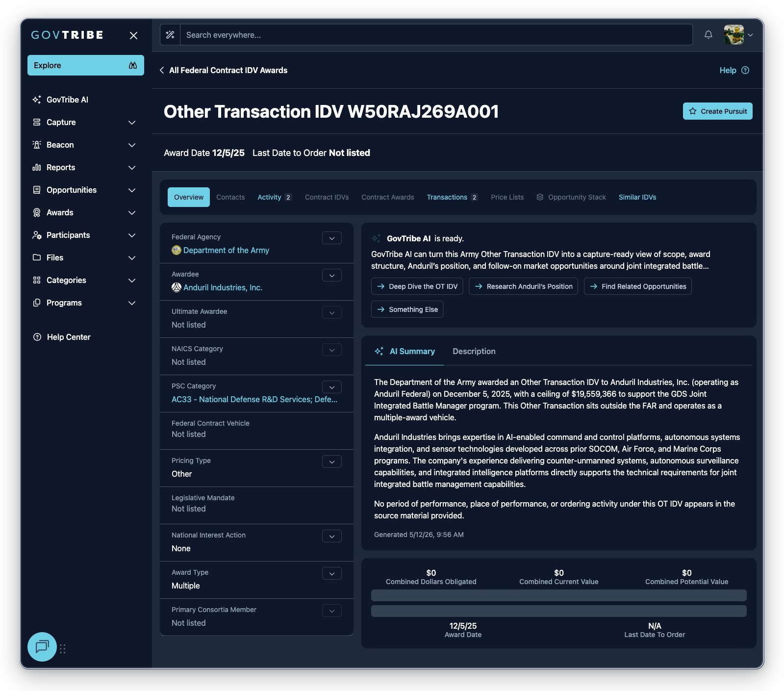Screen dimensions: 784x691
Task: Click the Help Center question icon
Action: point(37,337)
